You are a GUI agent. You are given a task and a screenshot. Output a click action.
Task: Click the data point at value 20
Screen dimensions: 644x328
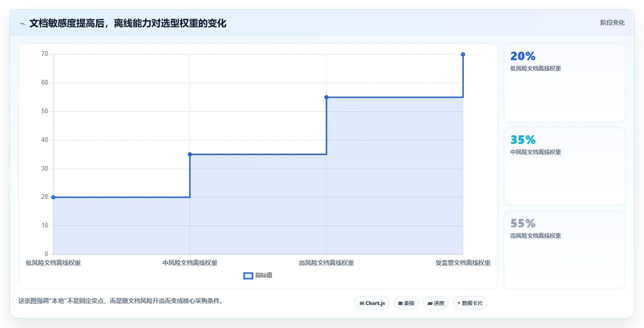(53, 197)
